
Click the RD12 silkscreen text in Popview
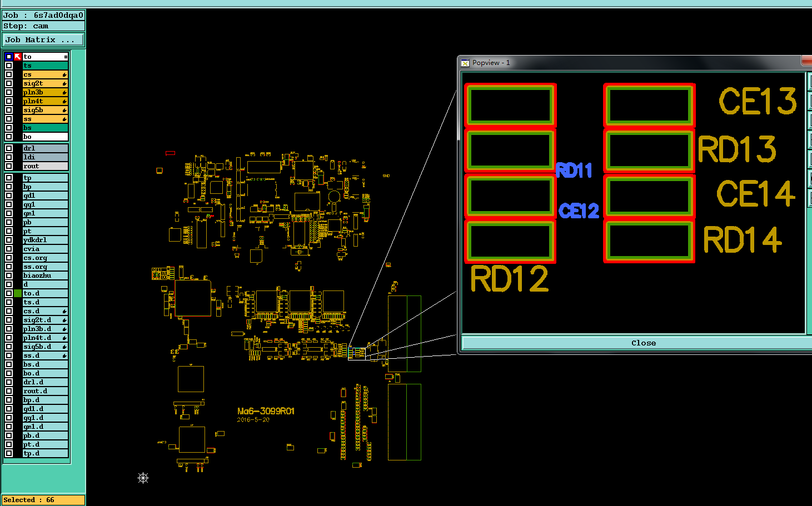coord(510,279)
